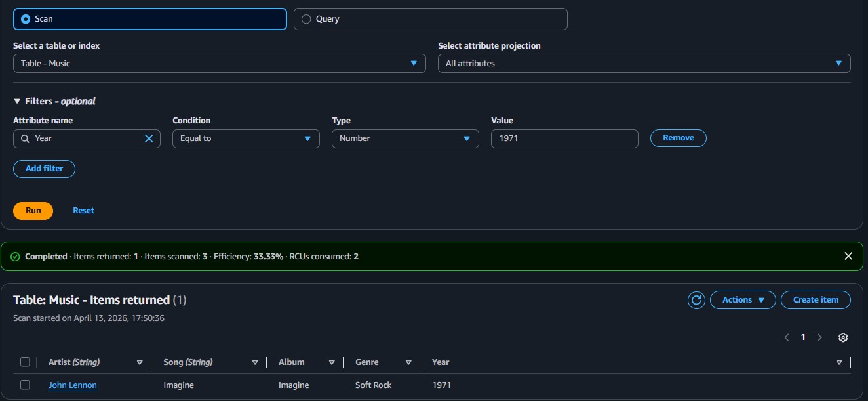Image resolution: width=868 pixels, height=401 pixels.
Task: Click the Year column header label
Action: (x=441, y=362)
